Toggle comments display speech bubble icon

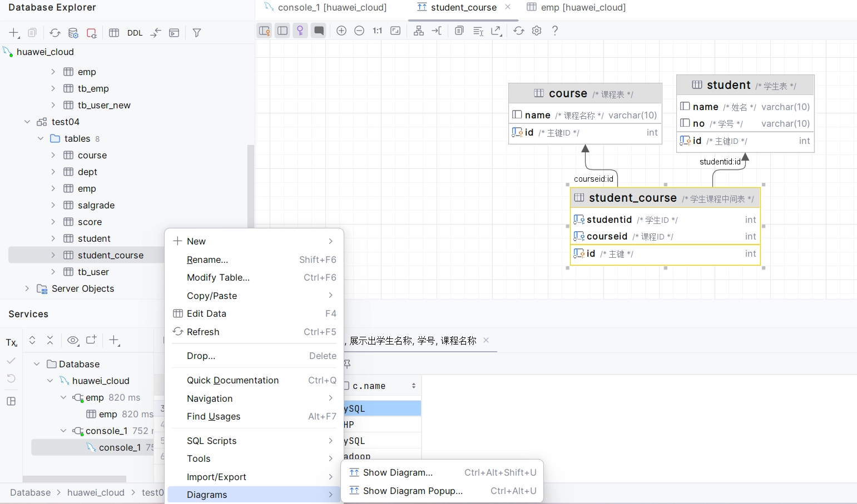pyautogui.click(x=319, y=31)
